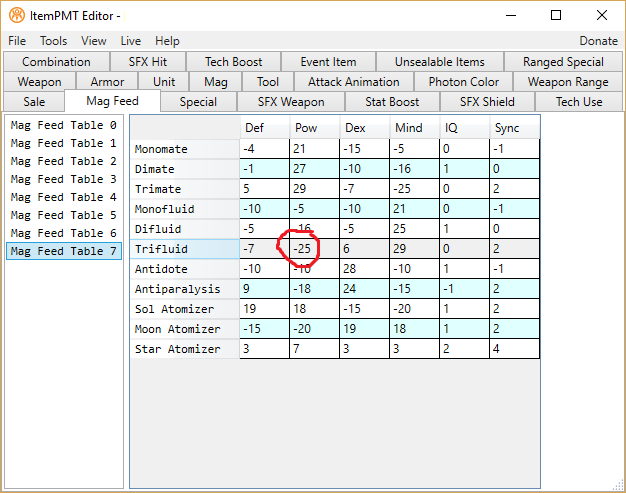This screenshot has height=493, width=626.
Task: Open the Live menu
Action: (x=131, y=41)
